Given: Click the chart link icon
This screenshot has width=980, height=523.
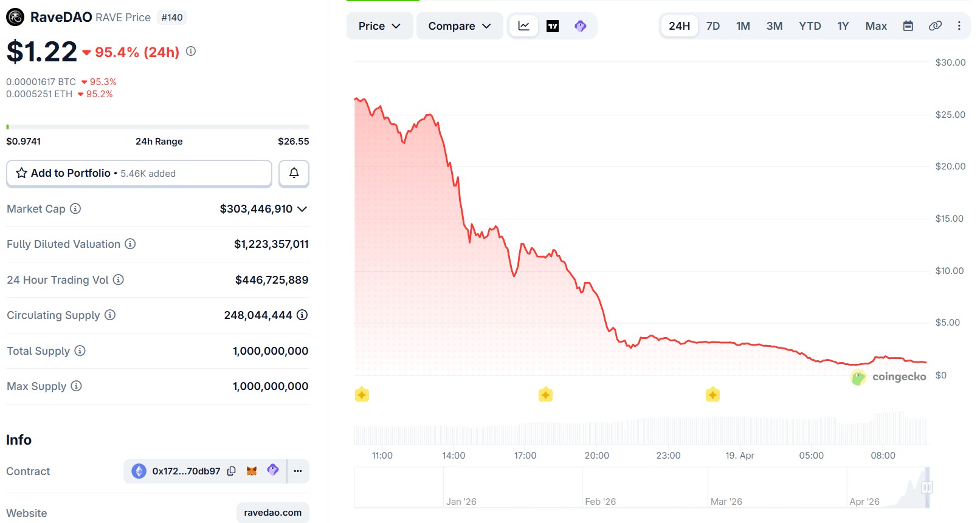Looking at the screenshot, I should 935,26.
